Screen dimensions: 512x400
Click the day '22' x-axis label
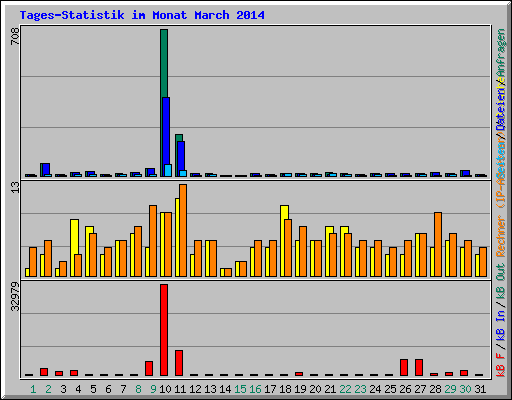tap(345, 389)
